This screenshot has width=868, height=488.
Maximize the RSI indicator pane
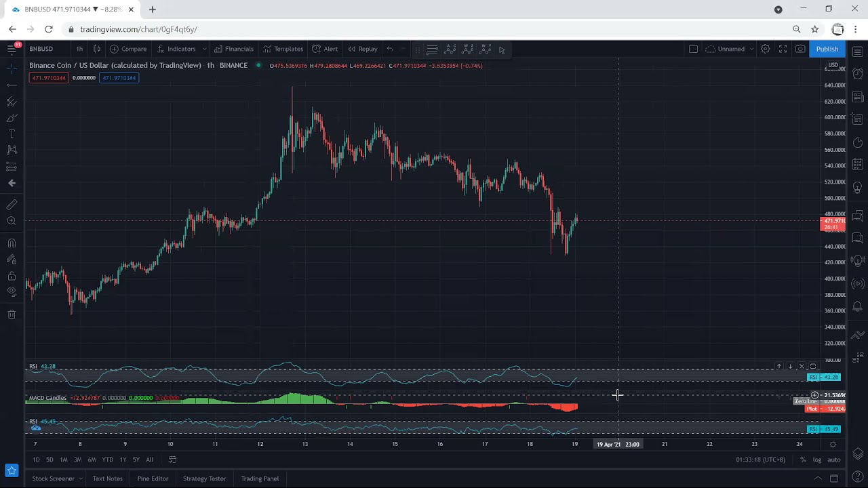pyautogui.click(x=813, y=367)
